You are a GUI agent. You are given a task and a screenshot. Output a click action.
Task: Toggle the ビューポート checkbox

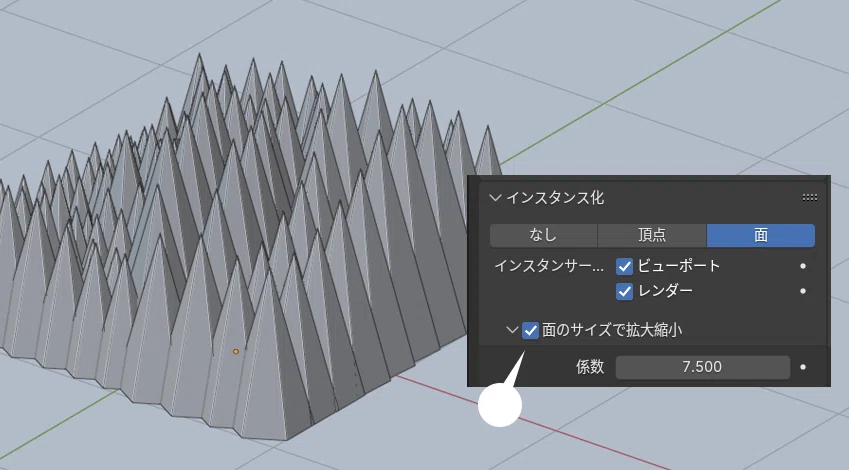pyautogui.click(x=624, y=266)
